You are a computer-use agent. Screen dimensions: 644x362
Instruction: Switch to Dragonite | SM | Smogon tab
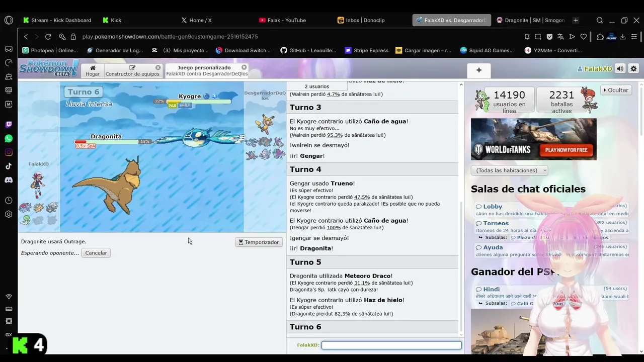(x=530, y=20)
